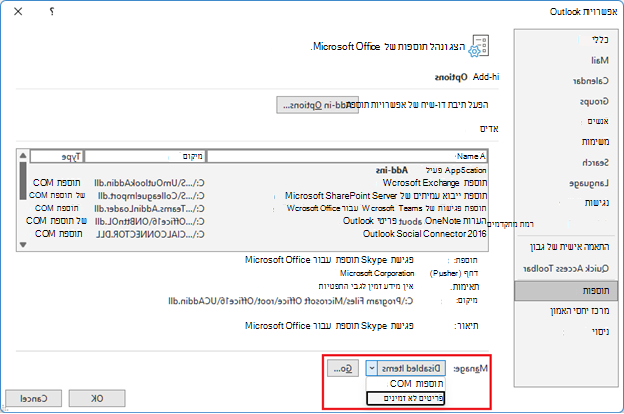Open Quick Access Toolbar category
This screenshot has height=414, width=624.
click(566, 269)
